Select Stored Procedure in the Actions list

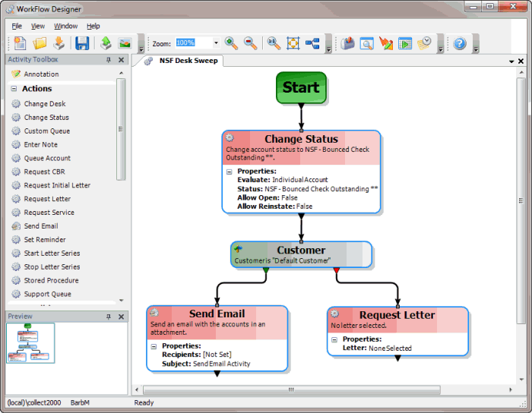pos(51,281)
